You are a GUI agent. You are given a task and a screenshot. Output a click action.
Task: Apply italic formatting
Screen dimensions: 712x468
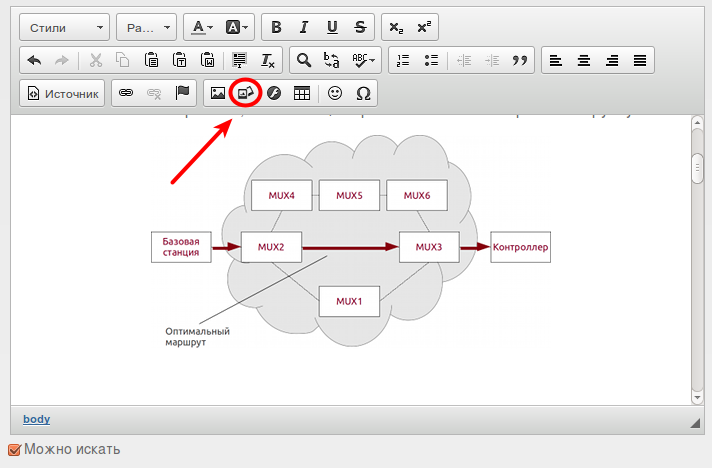tap(304, 27)
